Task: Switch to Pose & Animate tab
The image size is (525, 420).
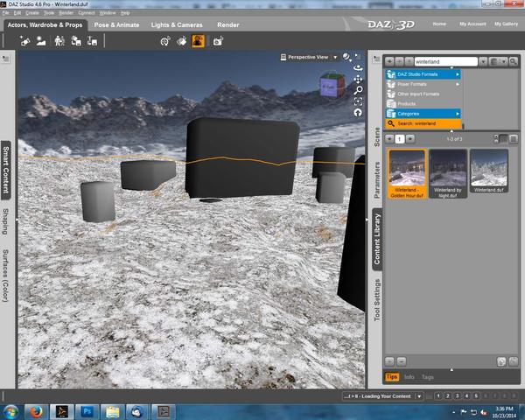Action: (116, 24)
